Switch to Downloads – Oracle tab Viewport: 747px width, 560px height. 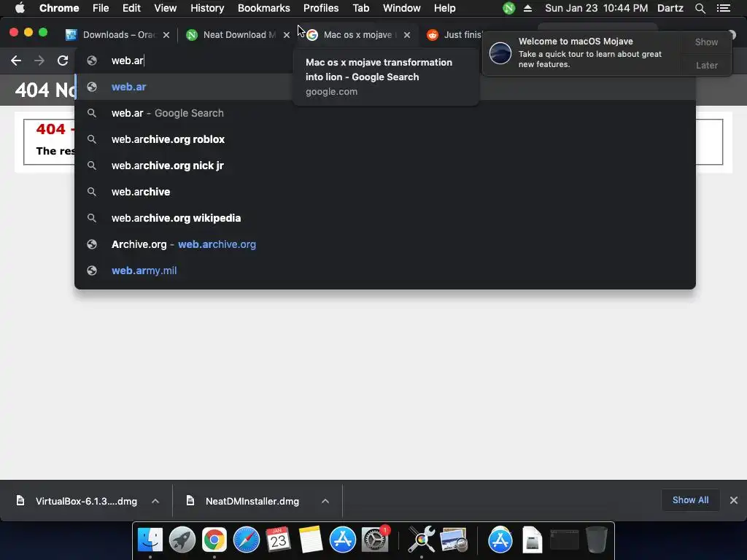(117, 35)
